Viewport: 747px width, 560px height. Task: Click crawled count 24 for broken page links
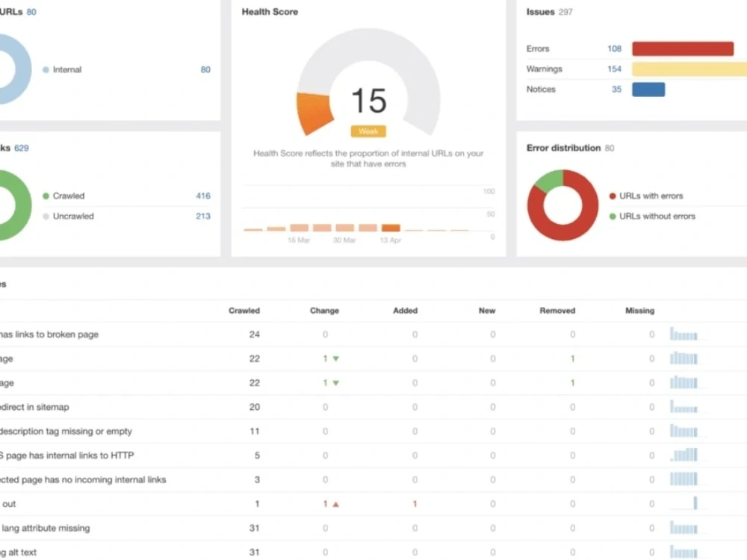(255, 335)
